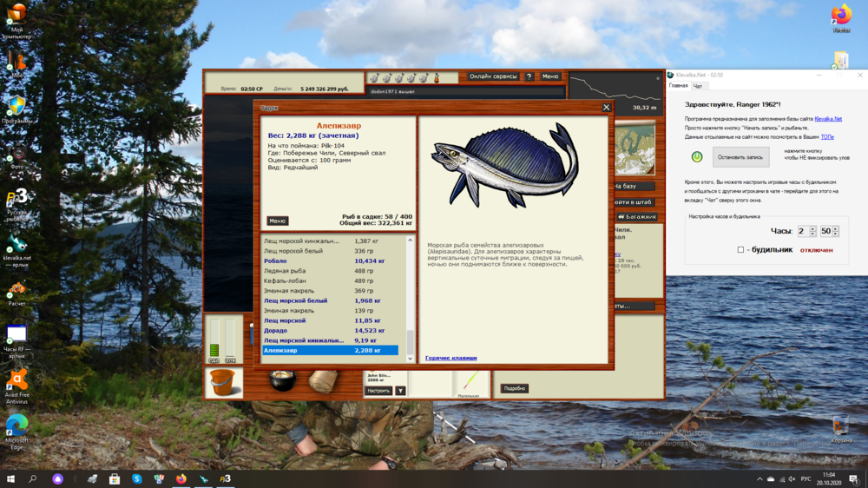Open the main Меню button in game top bar
The image size is (868, 488).
coord(550,76)
